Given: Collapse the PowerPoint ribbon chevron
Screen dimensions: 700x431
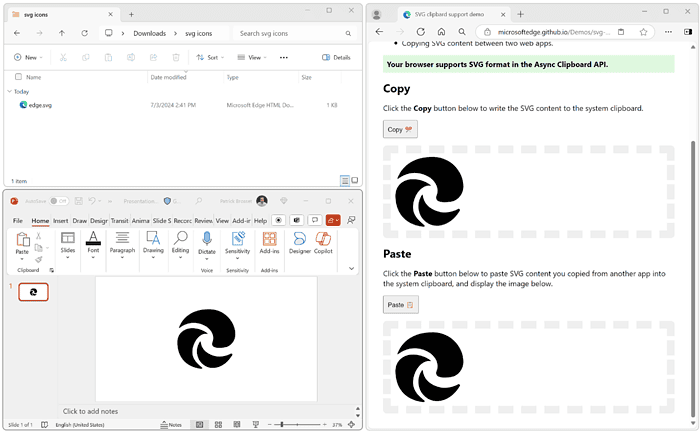Looking at the screenshot, I should pyautogui.click(x=351, y=268).
